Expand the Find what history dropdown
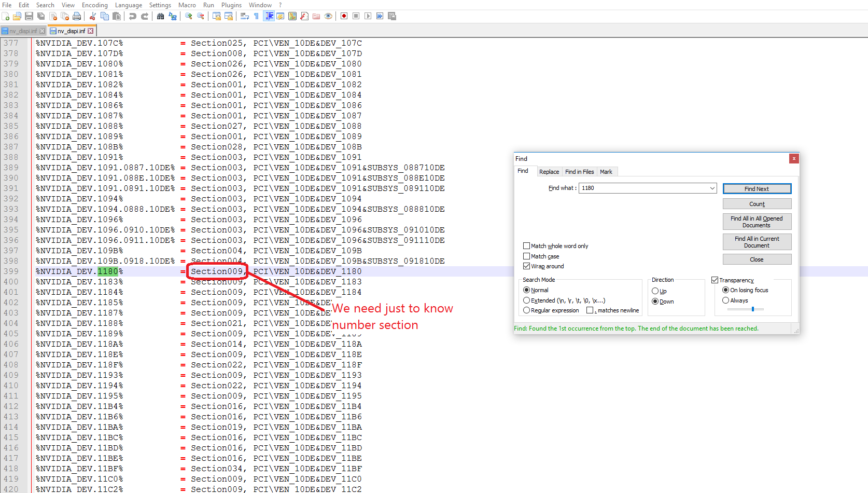This screenshot has height=493, width=868. (712, 188)
